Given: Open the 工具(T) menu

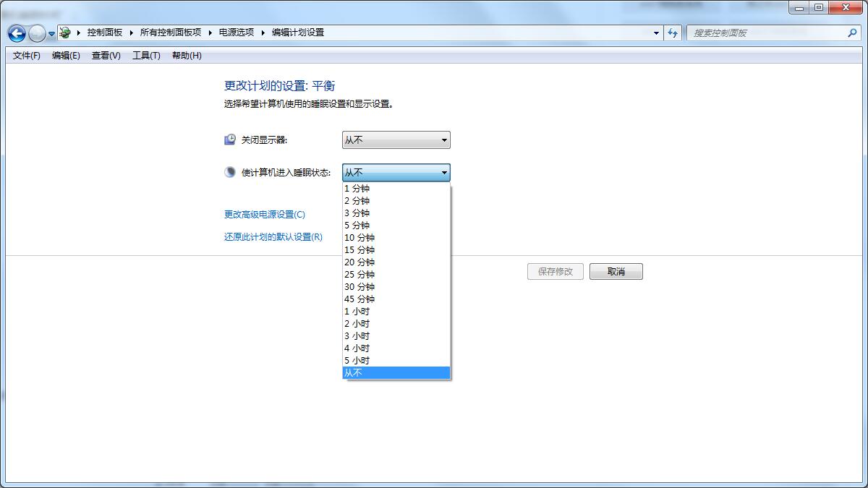Looking at the screenshot, I should (x=145, y=55).
